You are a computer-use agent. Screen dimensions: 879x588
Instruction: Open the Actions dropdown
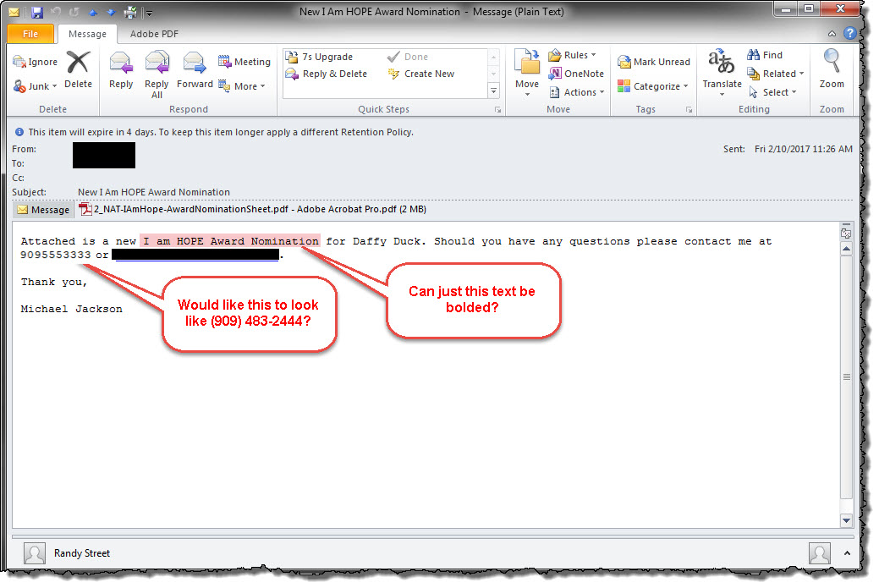point(577,92)
